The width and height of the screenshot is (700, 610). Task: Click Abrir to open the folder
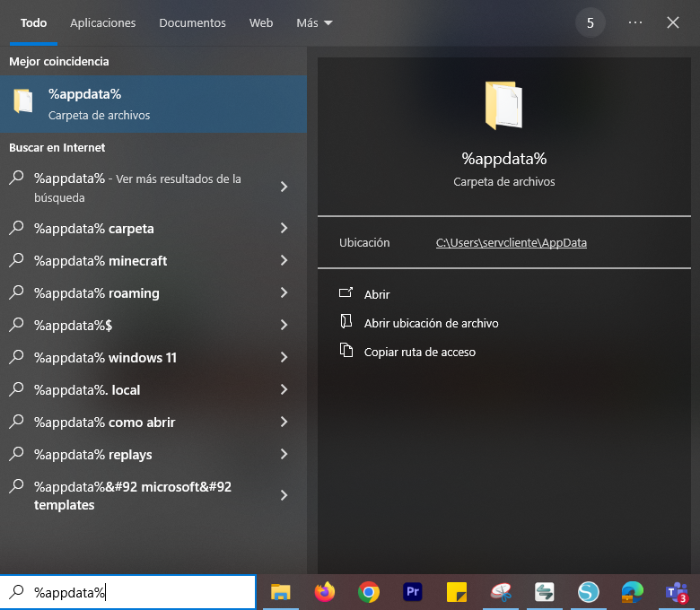click(377, 294)
